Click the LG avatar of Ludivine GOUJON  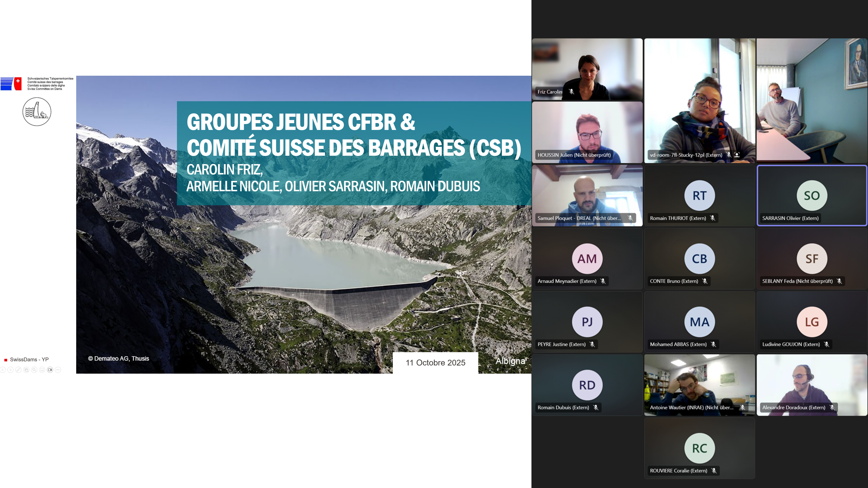tap(812, 322)
